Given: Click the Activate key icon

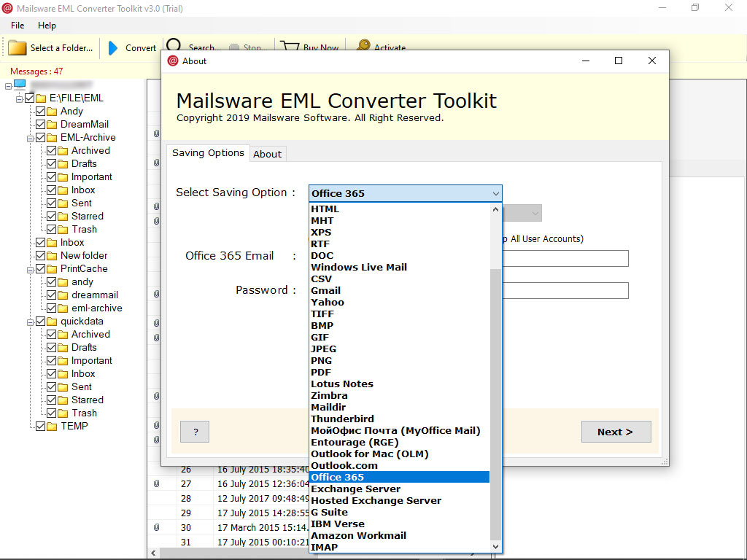Looking at the screenshot, I should click(363, 46).
